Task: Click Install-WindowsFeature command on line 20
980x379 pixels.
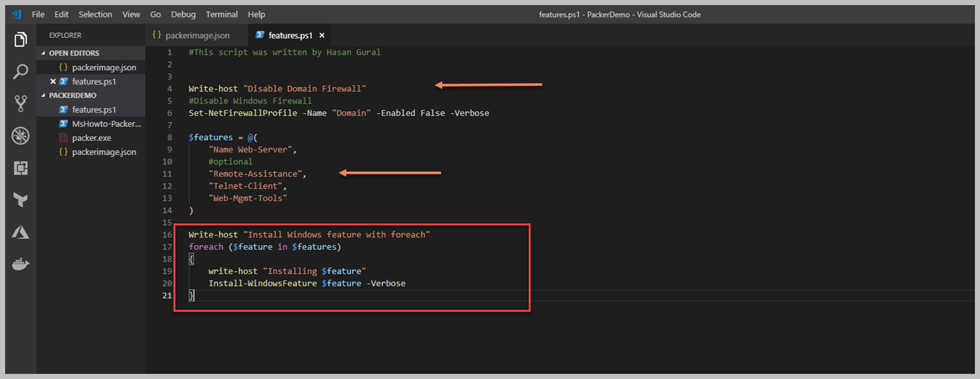Action: 263,283
